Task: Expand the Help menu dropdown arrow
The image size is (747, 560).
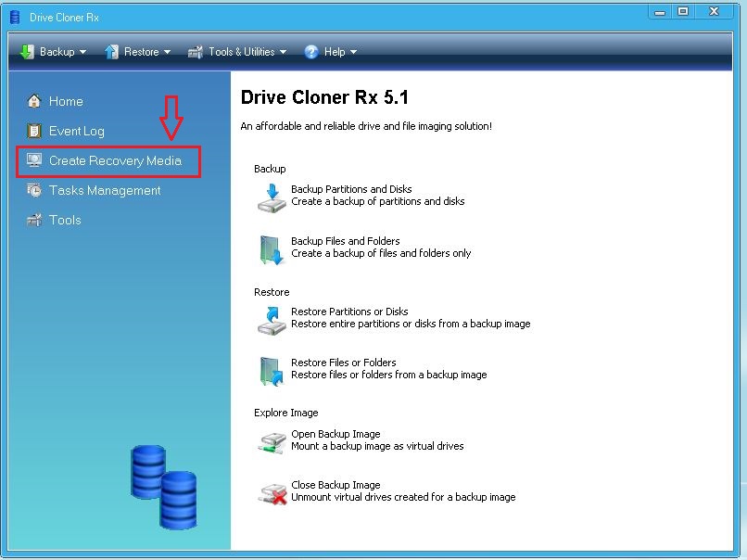Action: pyautogui.click(x=353, y=52)
